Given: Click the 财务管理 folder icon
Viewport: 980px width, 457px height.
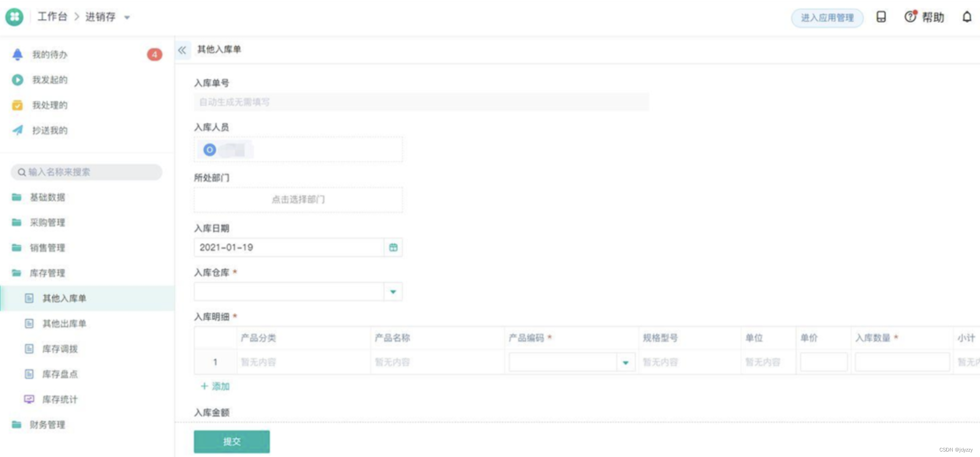Looking at the screenshot, I should tap(16, 425).
